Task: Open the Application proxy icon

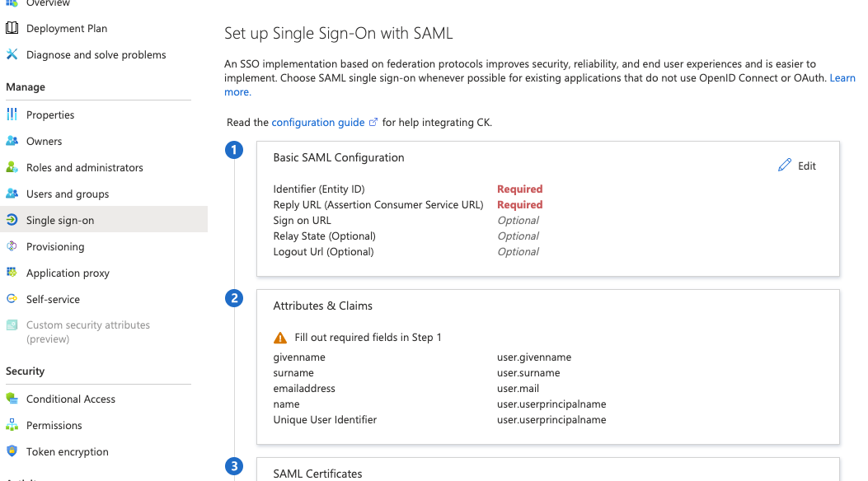Action: point(12,273)
